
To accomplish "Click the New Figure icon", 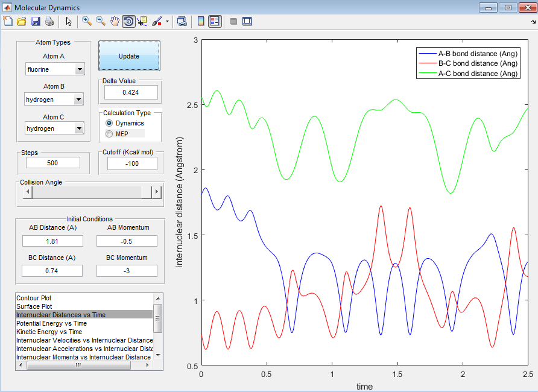I will coord(8,22).
